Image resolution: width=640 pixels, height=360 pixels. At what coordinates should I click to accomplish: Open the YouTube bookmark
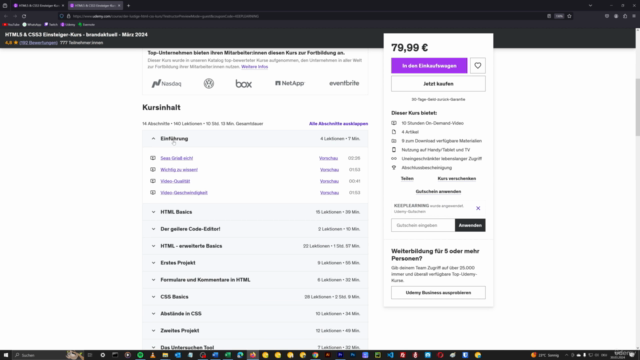(11, 25)
